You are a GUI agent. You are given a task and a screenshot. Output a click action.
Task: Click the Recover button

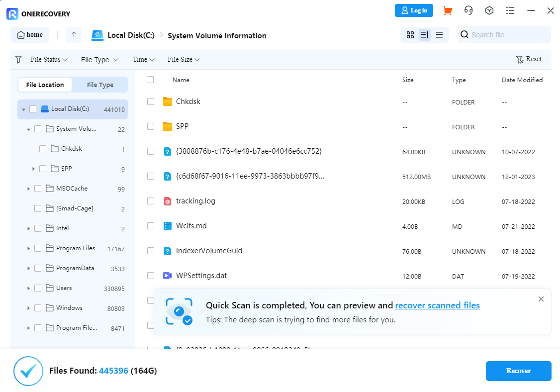point(518,371)
